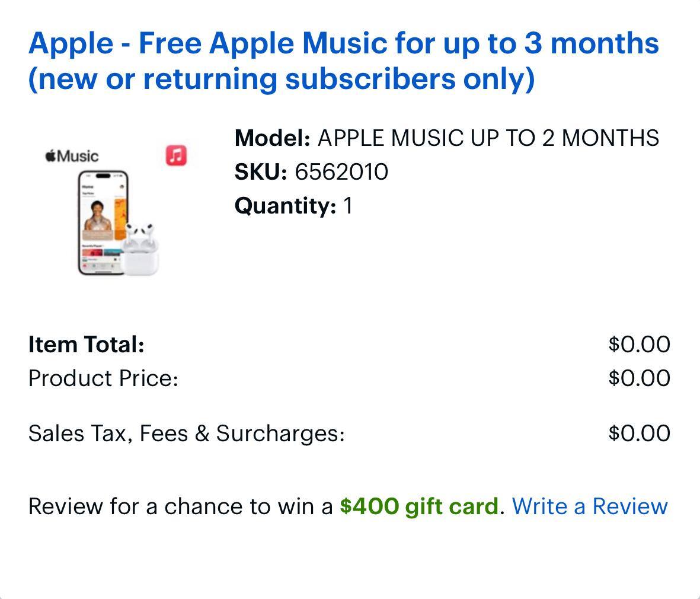Click the red Apple Music note icon
This screenshot has width=700, height=599.
coord(176,155)
